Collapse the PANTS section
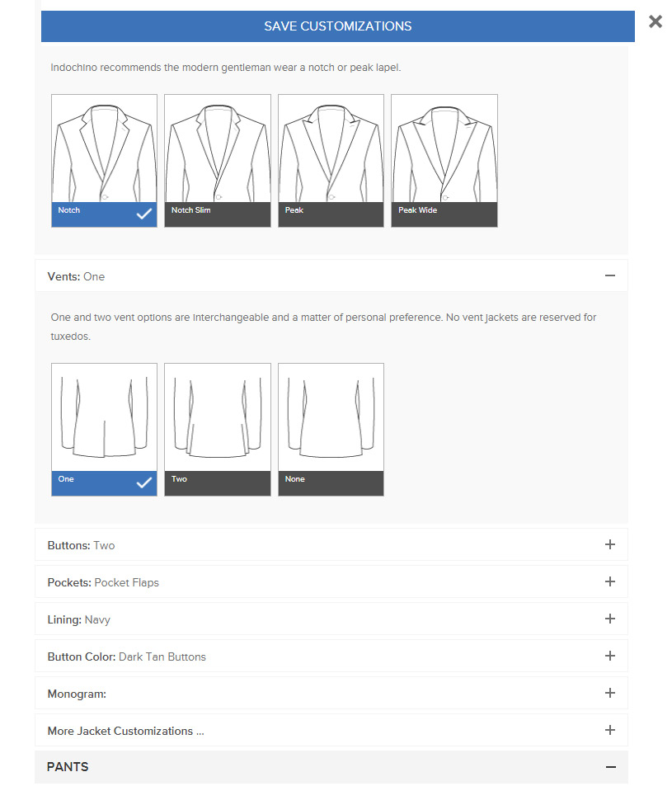672x786 pixels. tap(610, 767)
